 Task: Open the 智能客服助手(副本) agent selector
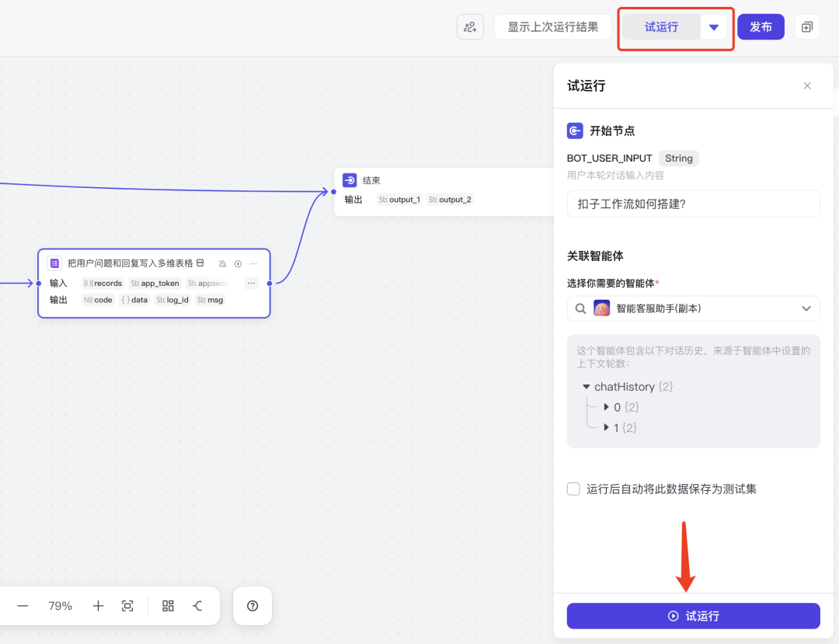(693, 308)
